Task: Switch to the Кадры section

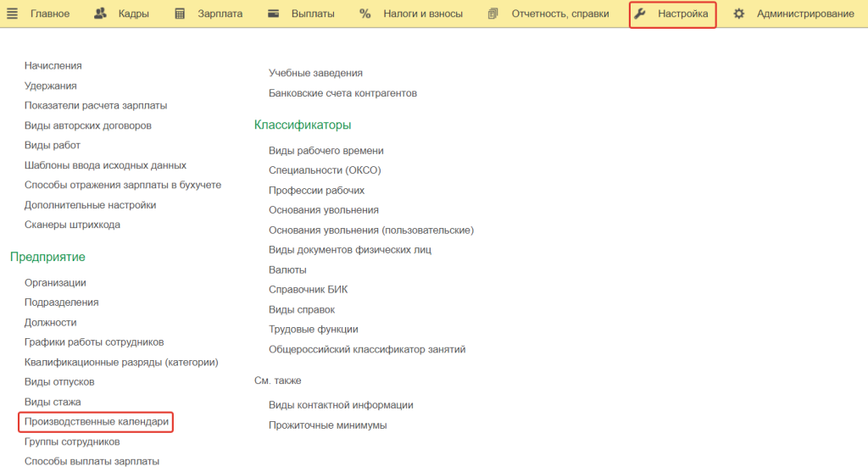Action: (x=134, y=14)
